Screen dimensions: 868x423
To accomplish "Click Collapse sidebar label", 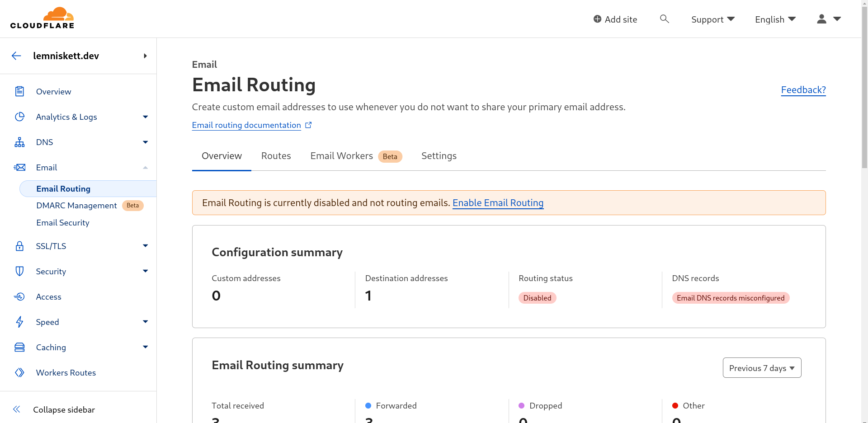I will pyautogui.click(x=64, y=410).
